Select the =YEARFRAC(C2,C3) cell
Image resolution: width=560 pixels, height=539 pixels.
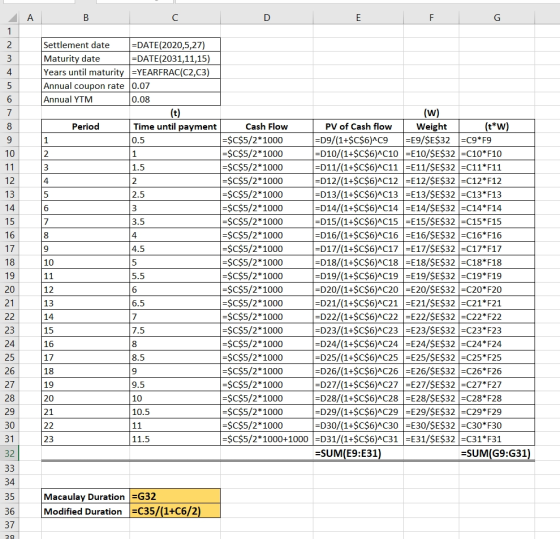point(175,72)
